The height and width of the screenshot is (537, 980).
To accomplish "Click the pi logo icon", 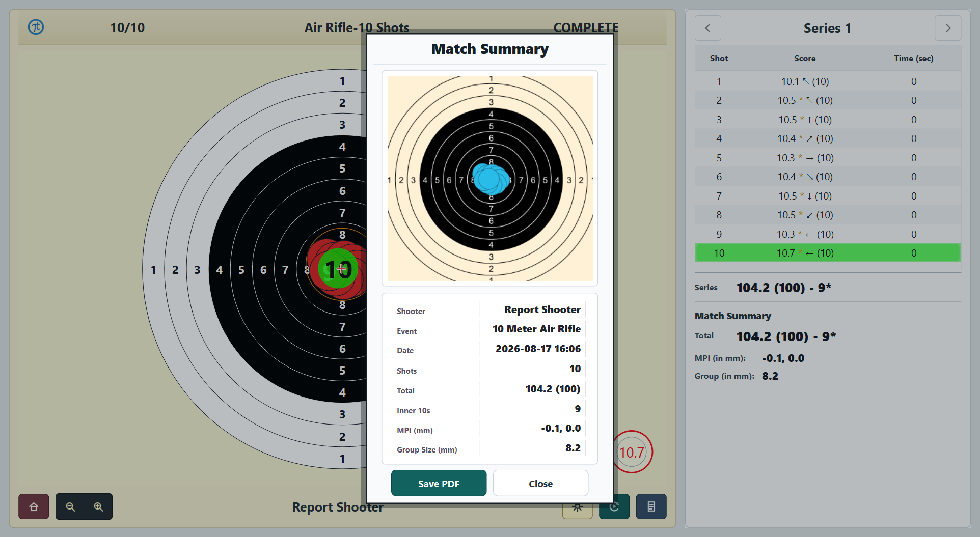I will (x=36, y=27).
